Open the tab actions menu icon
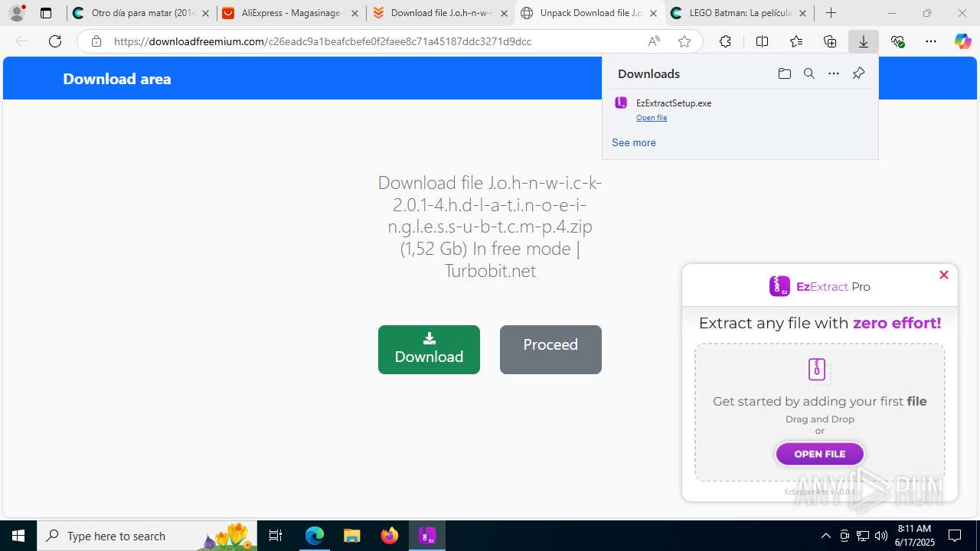The image size is (980, 551). (46, 13)
